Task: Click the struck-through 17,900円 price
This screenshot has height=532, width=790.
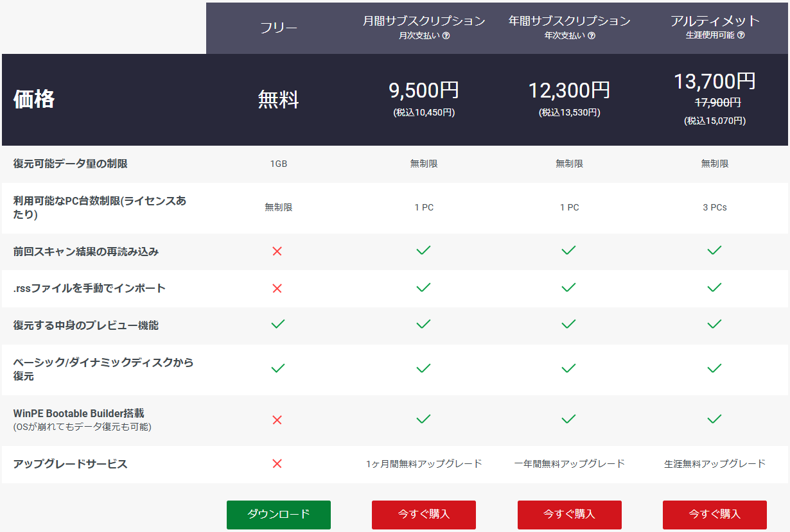Action: pos(717,102)
